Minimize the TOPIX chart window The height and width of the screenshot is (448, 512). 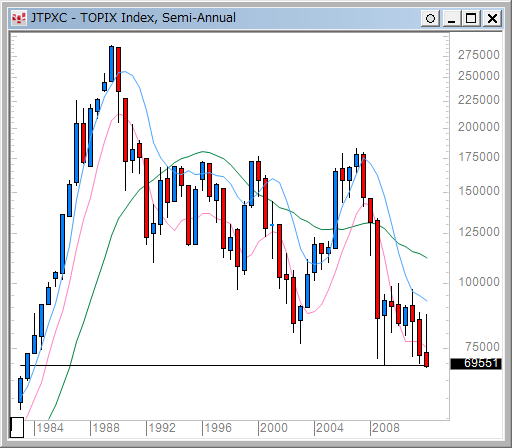click(452, 18)
